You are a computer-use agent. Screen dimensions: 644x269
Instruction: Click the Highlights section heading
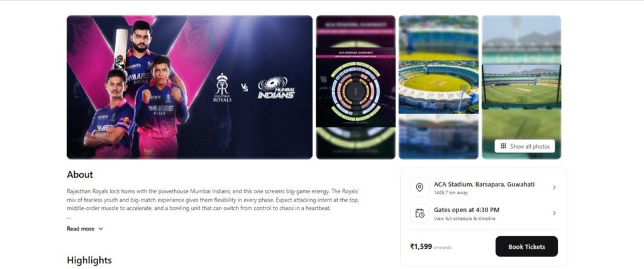pyautogui.click(x=89, y=260)
